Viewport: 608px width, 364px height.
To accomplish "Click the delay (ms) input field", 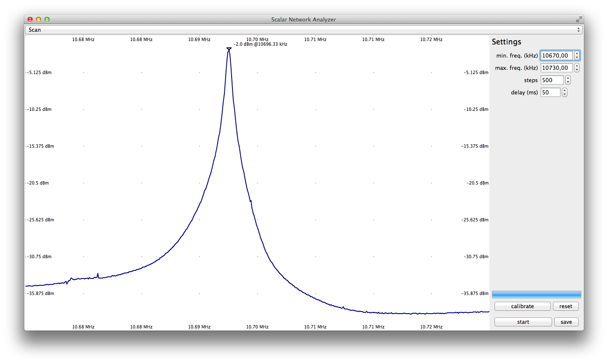I will coord(550,92).
